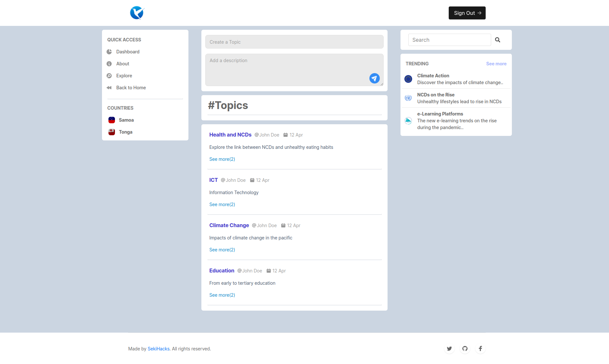Click calendar icon in the ICT topic row
The width and height of the screenshot is (609, 364).
point(252,180)
